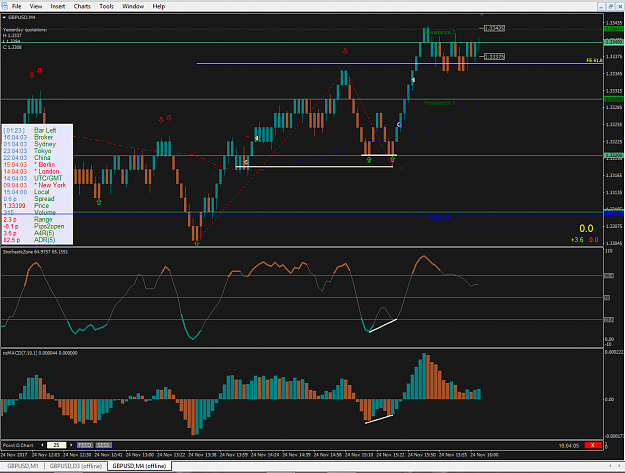Click the 'Spread' row in info panel
625x473 pixels.
tap(37, 199)
